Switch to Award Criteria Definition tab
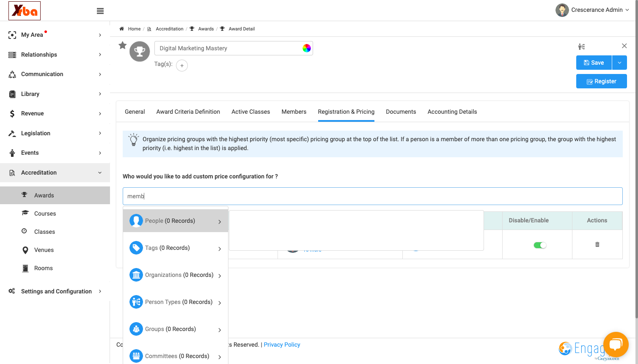 (x=188, y=112)
